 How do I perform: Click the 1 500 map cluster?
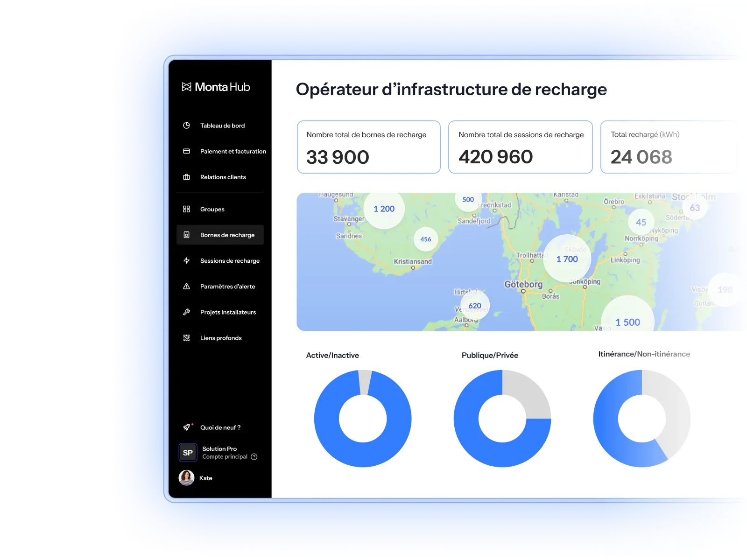[628, 317]
